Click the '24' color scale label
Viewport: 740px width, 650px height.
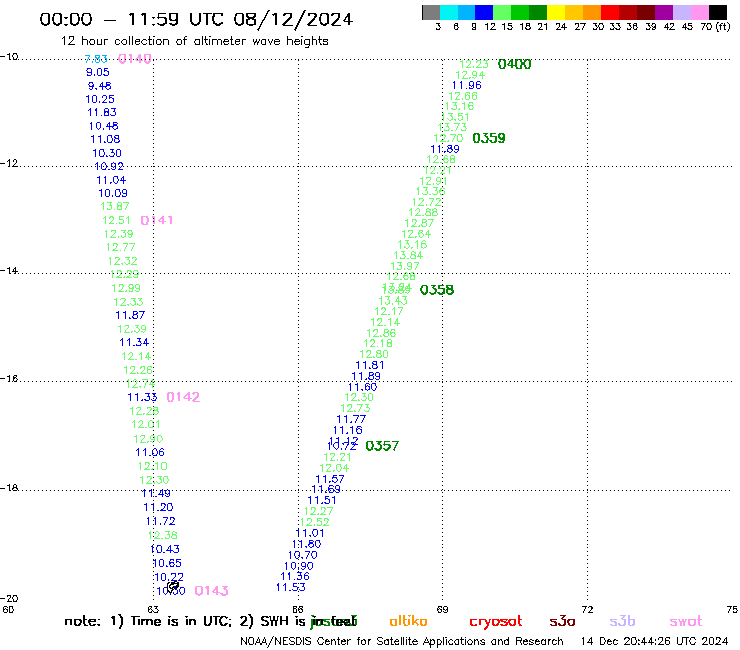(x=561, y=27)
